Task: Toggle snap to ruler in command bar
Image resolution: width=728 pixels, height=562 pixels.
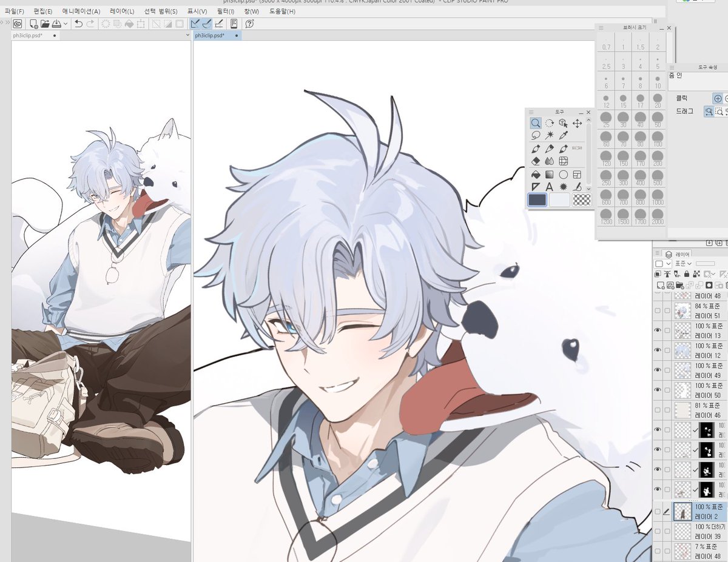Action: coord(195,24)
